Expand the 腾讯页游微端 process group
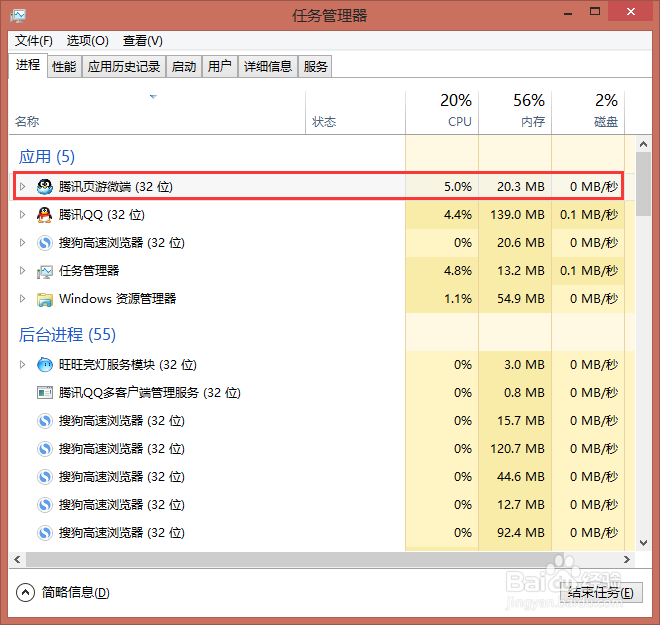The height and width of the screenshot is (625, 660). (x=23, y=186)
